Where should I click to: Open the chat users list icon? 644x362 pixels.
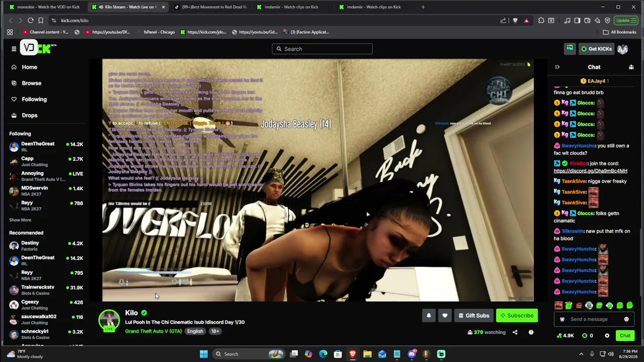click(x=631, y=67)
